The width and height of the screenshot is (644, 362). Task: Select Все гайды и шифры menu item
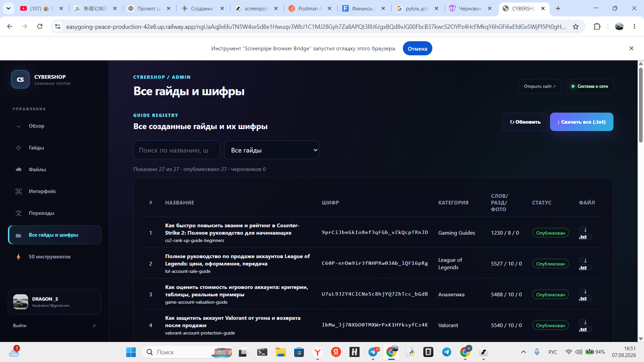(54, 235)
